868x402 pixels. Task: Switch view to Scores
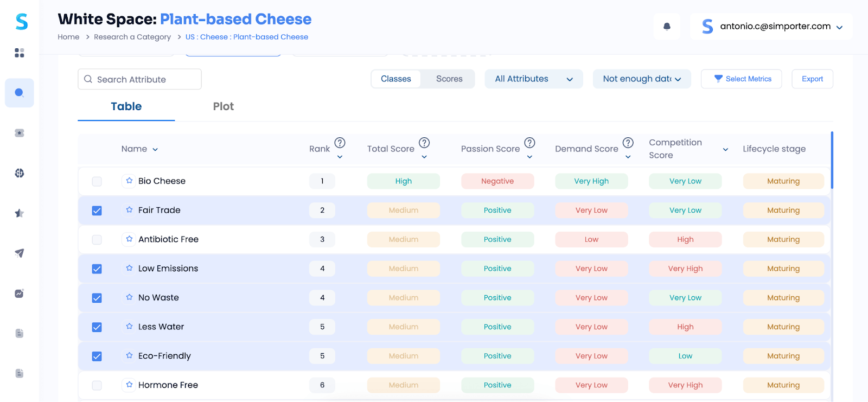click(449, 79)
